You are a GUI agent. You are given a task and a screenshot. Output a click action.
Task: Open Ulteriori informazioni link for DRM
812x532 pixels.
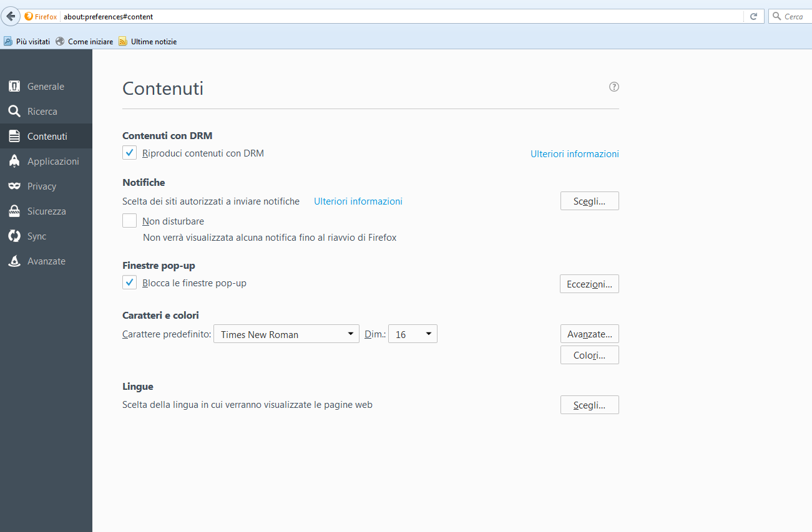[574, 153]
